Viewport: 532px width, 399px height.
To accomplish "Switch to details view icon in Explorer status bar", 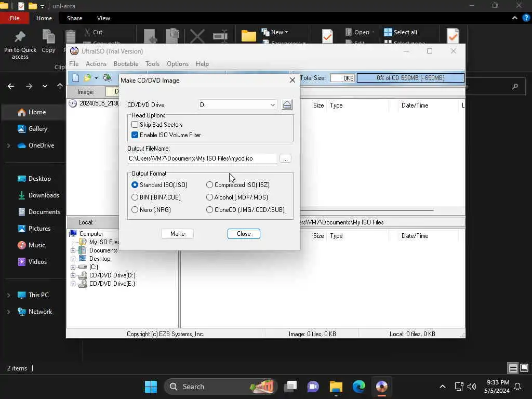I will coord(513,368).
